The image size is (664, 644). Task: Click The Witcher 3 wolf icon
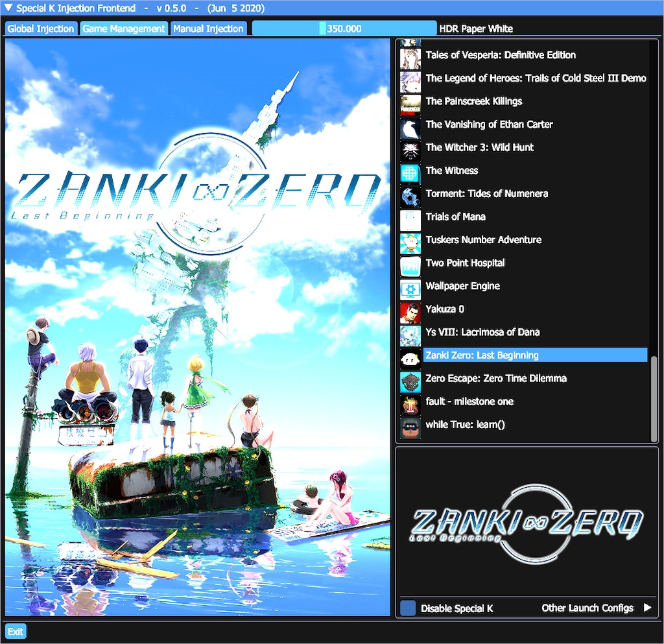[410, 150]
